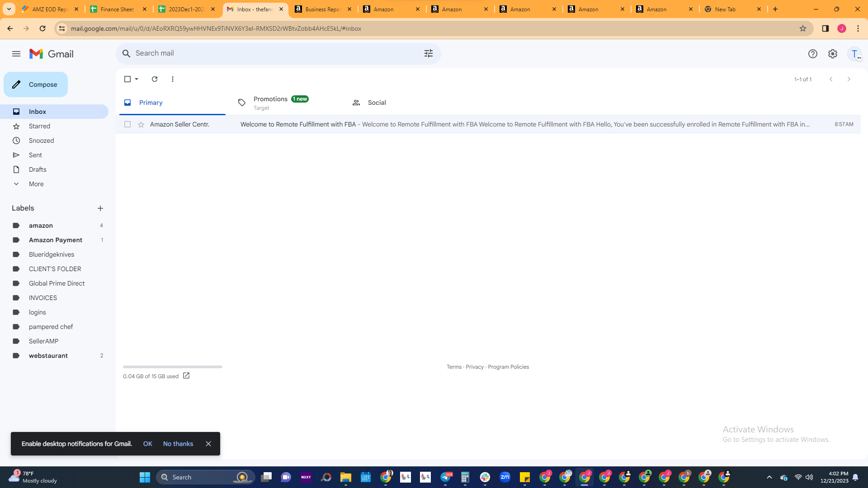Click OK to enable desktop notifications
The image size is (868, 488).
pos(148,444)
